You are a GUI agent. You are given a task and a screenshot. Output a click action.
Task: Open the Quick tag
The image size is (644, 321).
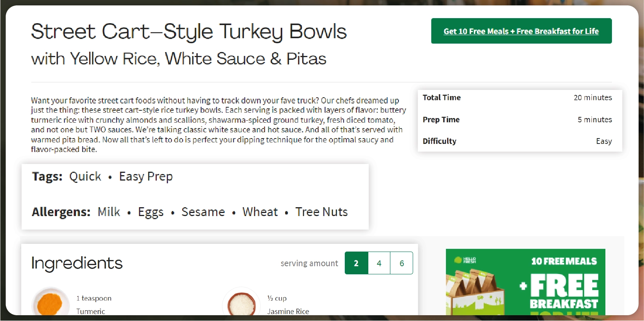coord(85,176)
